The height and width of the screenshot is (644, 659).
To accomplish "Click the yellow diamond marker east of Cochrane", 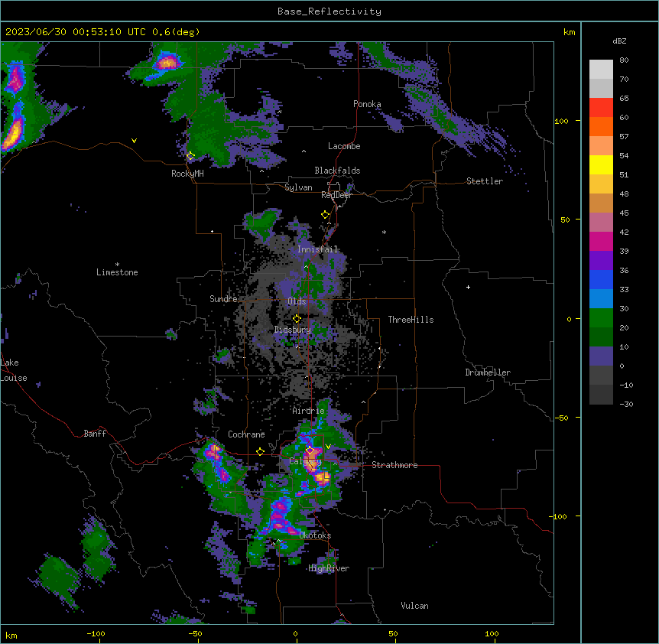I will coord(260,452).
